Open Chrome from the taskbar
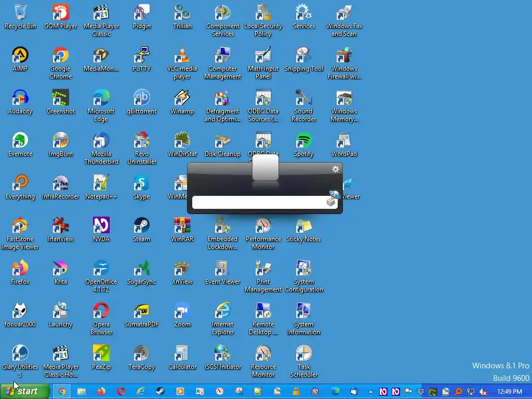The image size is (532, 399). (62, 391)
